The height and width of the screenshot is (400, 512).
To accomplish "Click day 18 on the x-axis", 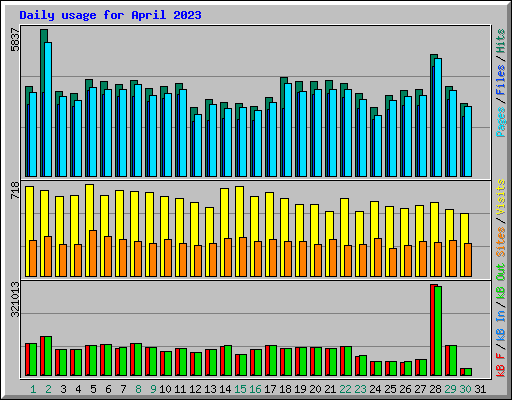I will [x=285, y=389].
